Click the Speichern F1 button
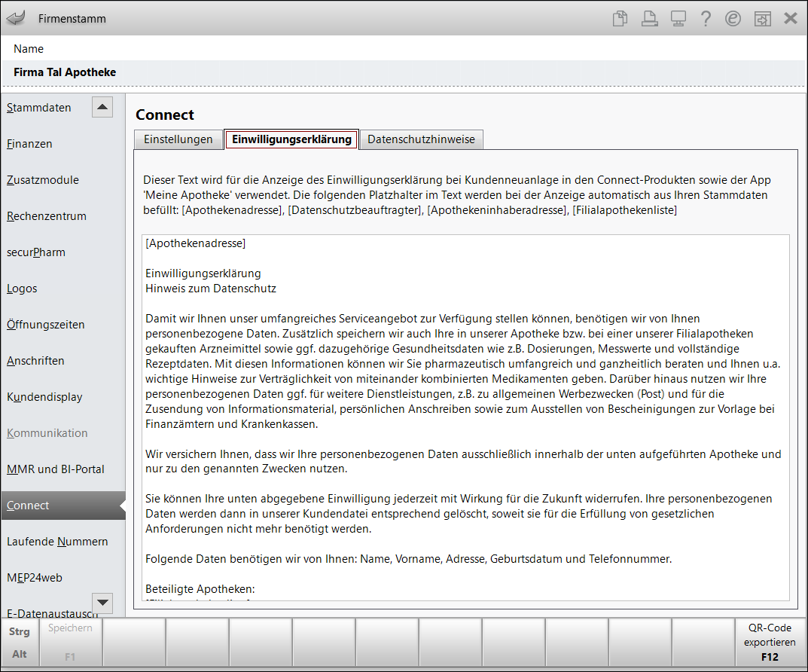Image resolution: width=808 pixels, height=672 pixels. (x=70, y=642)
